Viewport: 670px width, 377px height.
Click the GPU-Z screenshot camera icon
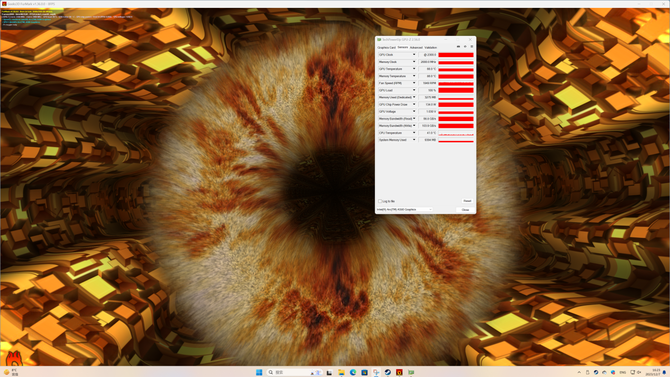[x=458, y=47]
